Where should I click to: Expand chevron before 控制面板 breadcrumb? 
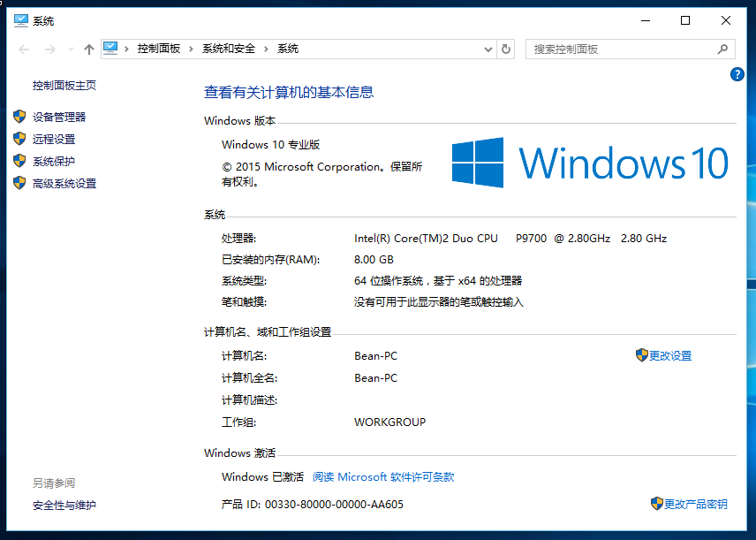point(127,49)
